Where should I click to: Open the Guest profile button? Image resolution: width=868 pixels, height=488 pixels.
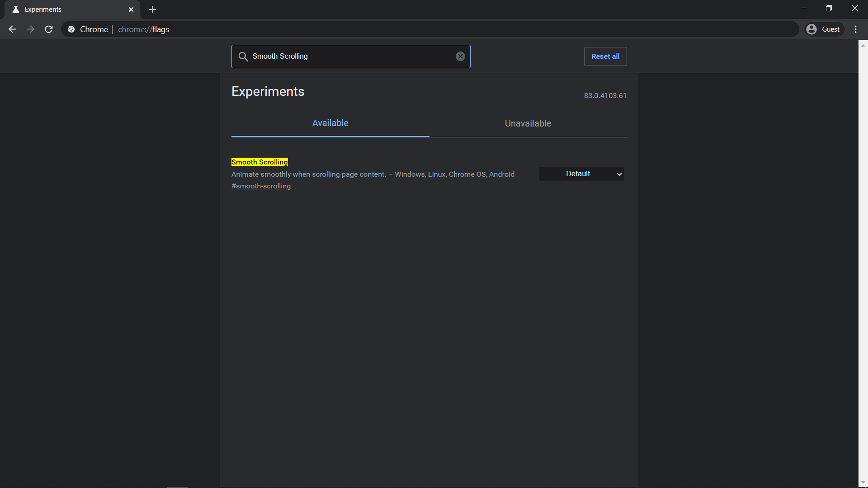824,29
